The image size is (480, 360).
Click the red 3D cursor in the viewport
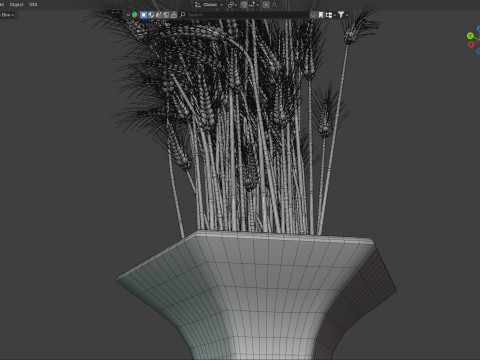point(251,62)
